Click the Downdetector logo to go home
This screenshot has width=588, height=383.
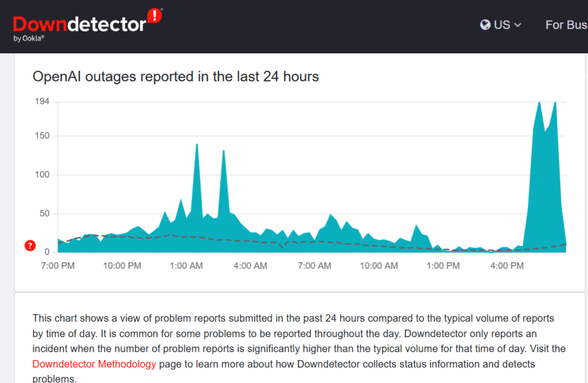(x=80, y=22)
